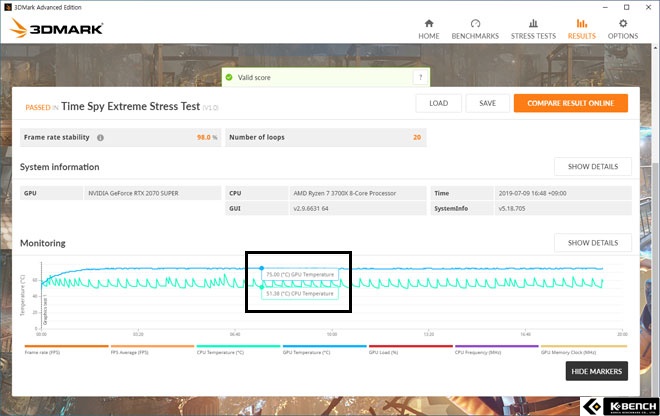The image size is (660, 416).
Task: Click the Frame rate stability info icon
Action: [x=100, y=138]
